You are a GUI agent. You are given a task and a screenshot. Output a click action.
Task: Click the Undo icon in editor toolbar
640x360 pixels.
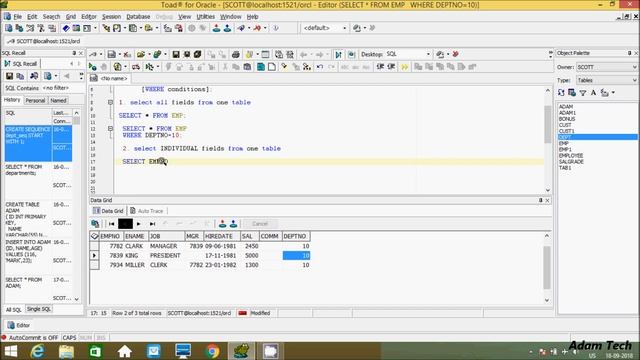pos(320,67)
